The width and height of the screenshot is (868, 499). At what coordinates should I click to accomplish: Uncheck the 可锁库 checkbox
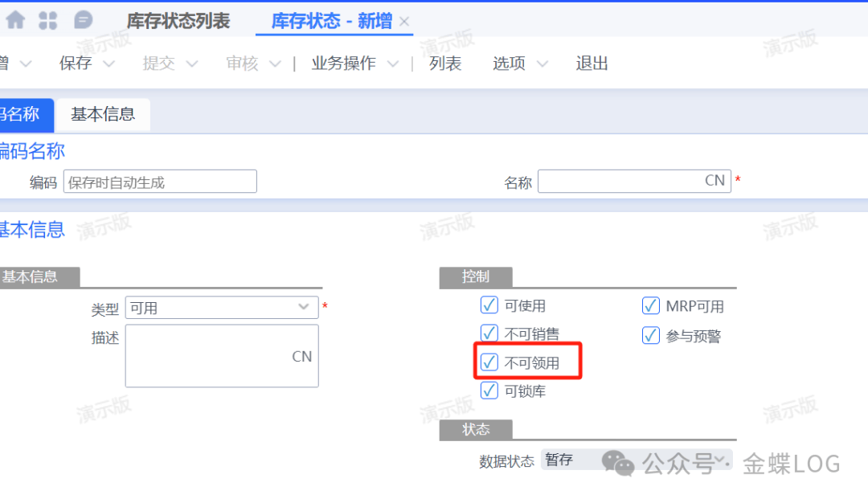489,391
